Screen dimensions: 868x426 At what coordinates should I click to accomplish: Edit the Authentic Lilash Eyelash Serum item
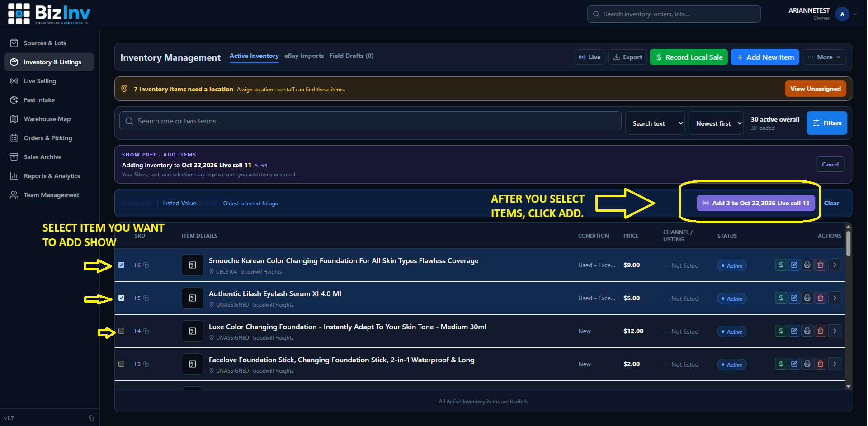[794, 298]
